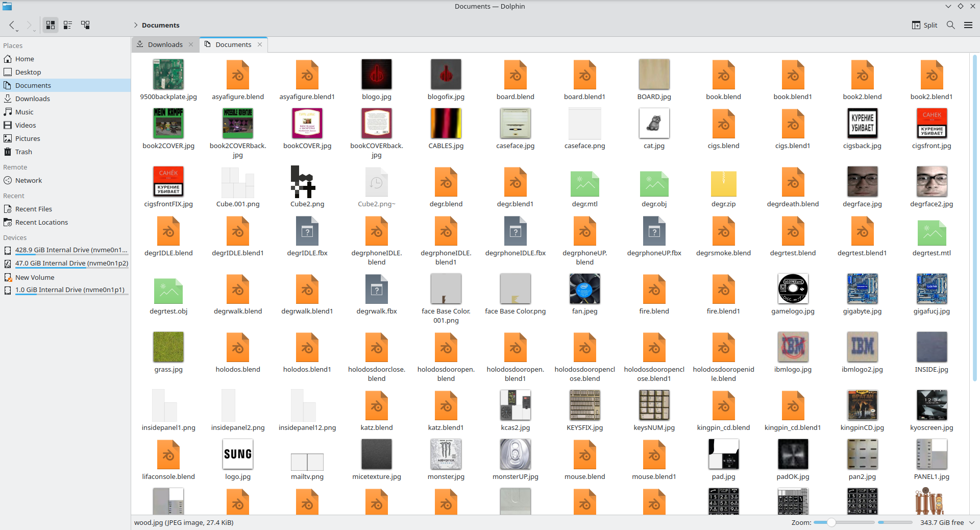Viewport: 980px width, 530px height.
Task: Select the kingpin_cd.blend file icon
Action: [x=723, y=405]
